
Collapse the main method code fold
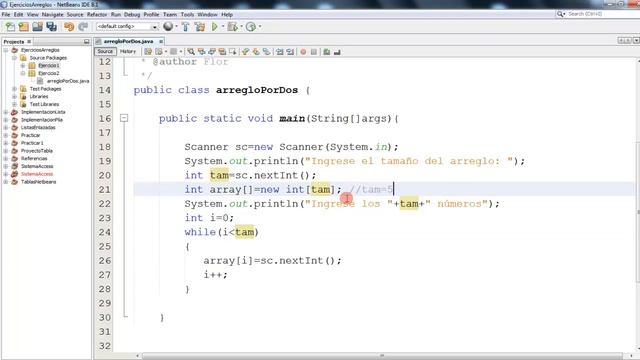coord(124,118)
